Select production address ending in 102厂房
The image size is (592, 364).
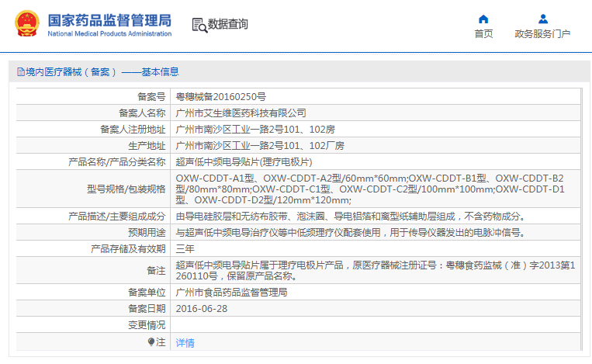[x=260, y=146]
